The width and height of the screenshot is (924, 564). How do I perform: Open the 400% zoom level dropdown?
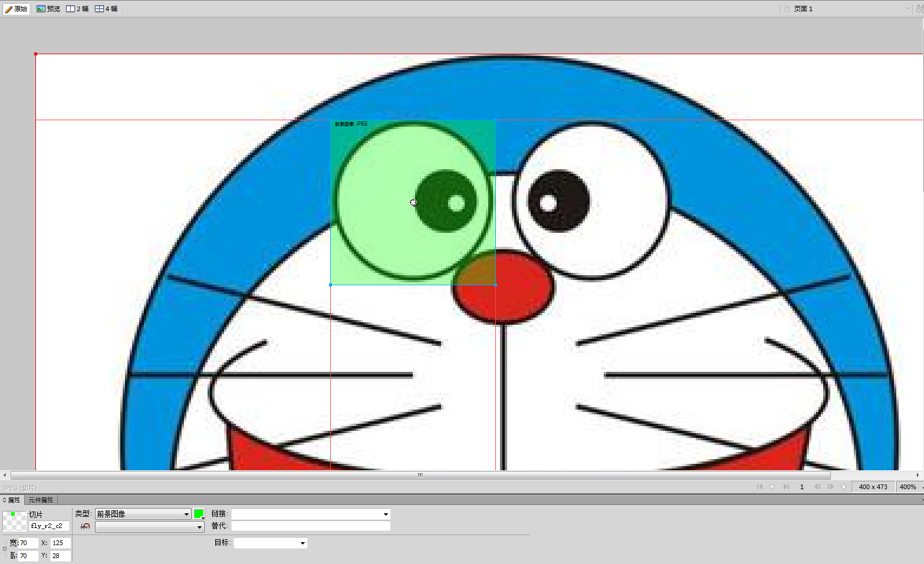click(910, 487)
